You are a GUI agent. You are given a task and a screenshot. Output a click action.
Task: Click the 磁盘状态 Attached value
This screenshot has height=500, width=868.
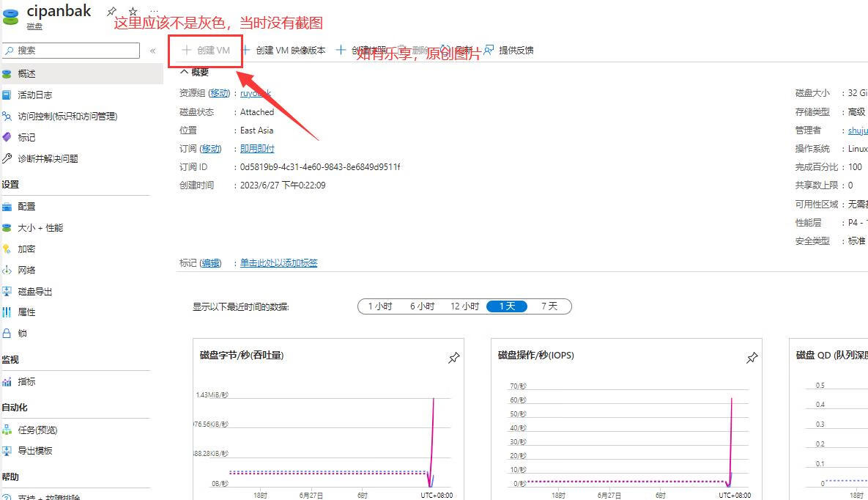click(x=257, y=112)
